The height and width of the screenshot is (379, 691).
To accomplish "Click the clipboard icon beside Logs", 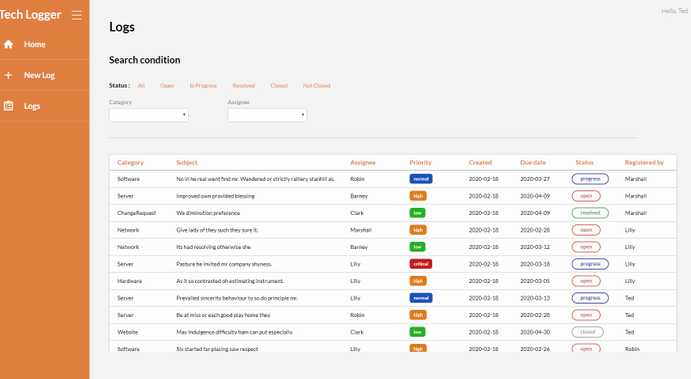I will pyautogui.click(x=8, y=106).
